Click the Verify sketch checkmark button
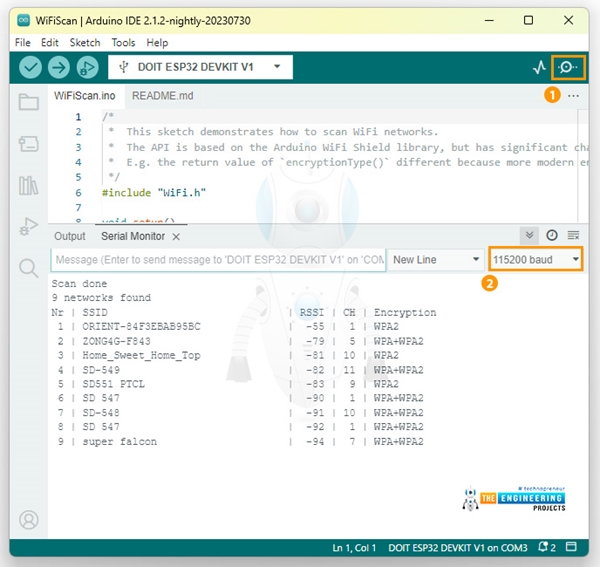 point(31,67)
